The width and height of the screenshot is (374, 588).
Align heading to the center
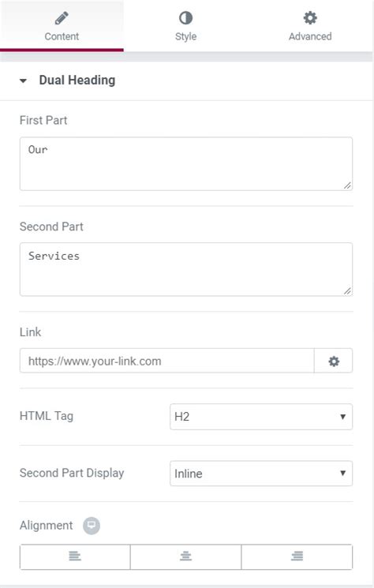[186, 556]
